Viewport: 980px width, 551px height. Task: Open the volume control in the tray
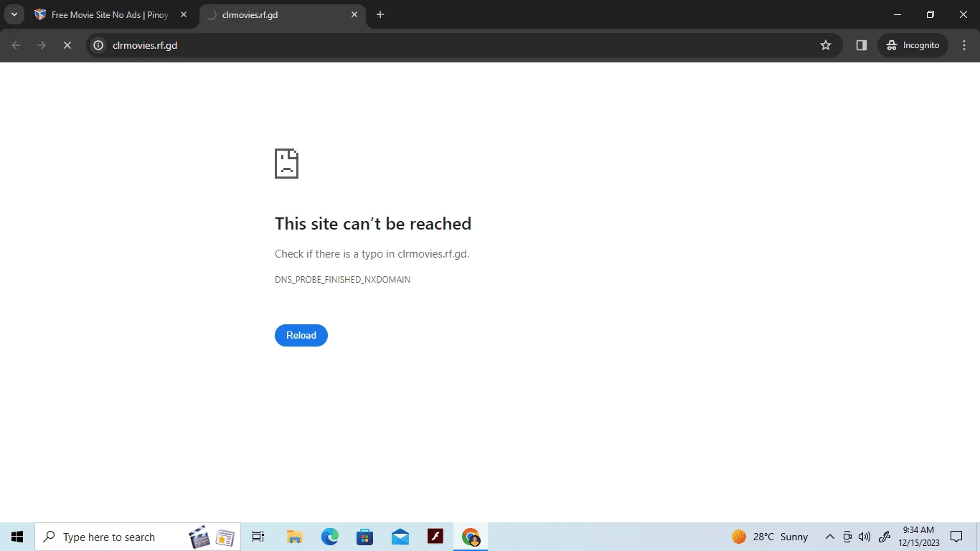click(x=864, y=537)
